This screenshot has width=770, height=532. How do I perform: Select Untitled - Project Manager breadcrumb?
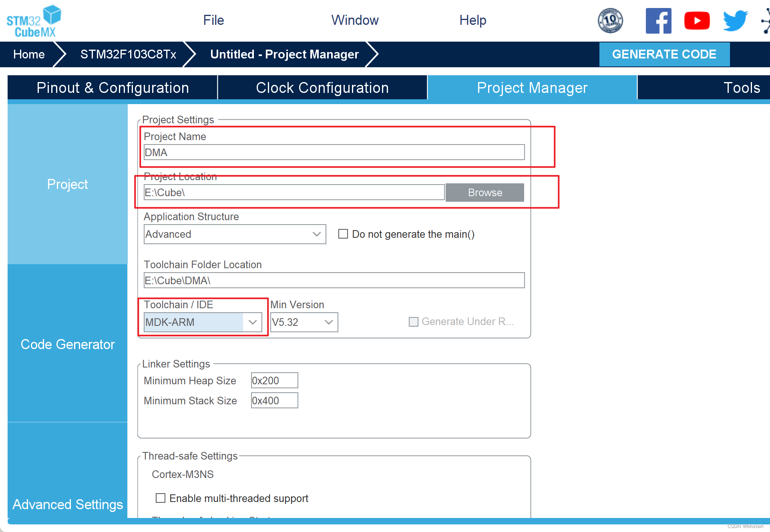[284, 54]
